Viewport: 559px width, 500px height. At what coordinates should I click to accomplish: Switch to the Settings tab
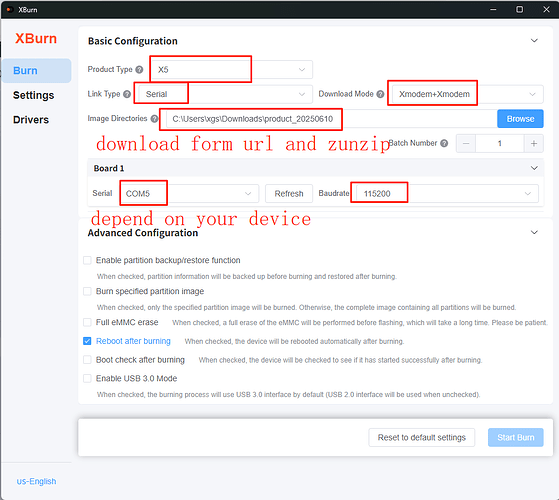[x=34, y=95]
